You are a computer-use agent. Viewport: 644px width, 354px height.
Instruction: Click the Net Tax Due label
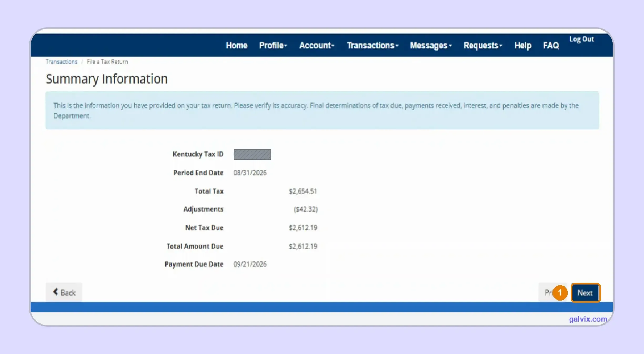click(x=204, y=228)
